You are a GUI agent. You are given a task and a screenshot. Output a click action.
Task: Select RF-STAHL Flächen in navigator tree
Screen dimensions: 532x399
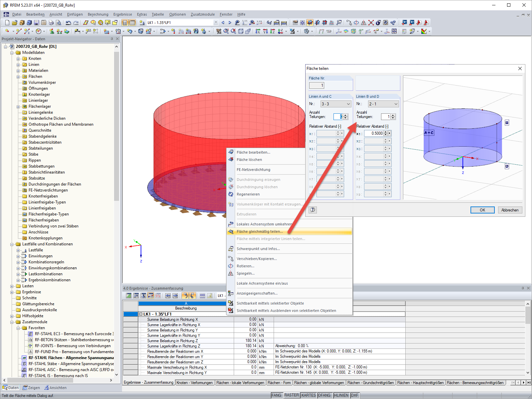tap(71, 358)
